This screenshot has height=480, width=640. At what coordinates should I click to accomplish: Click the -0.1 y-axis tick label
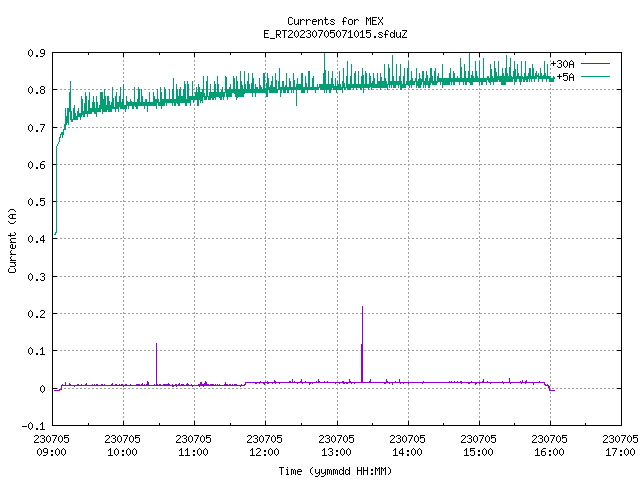33,426
